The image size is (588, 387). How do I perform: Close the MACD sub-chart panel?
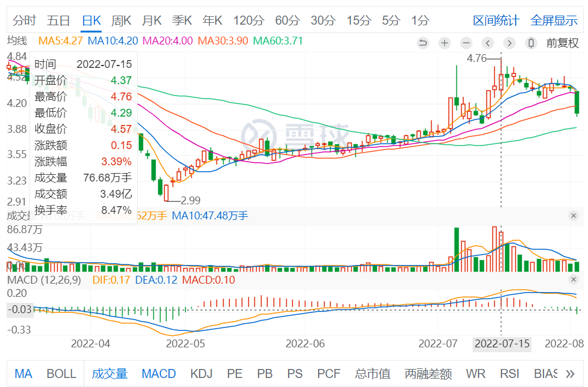point(574,280)
